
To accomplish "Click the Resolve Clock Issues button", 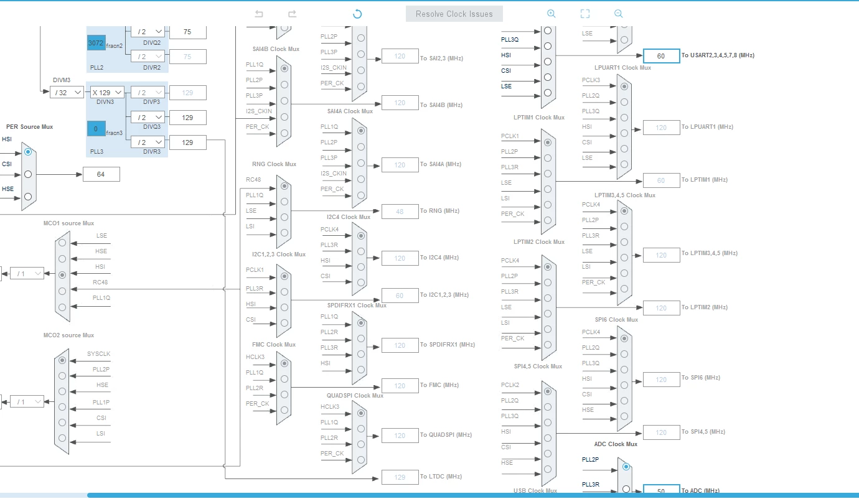I will (x=454, y=14).
